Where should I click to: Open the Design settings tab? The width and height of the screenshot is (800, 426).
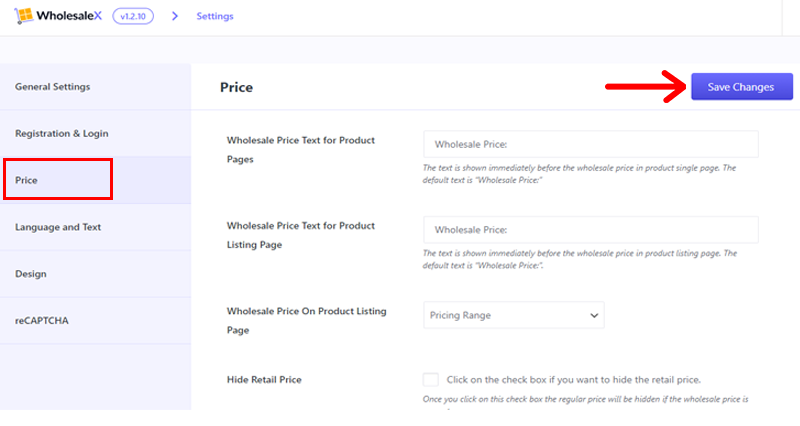(95, 274)
